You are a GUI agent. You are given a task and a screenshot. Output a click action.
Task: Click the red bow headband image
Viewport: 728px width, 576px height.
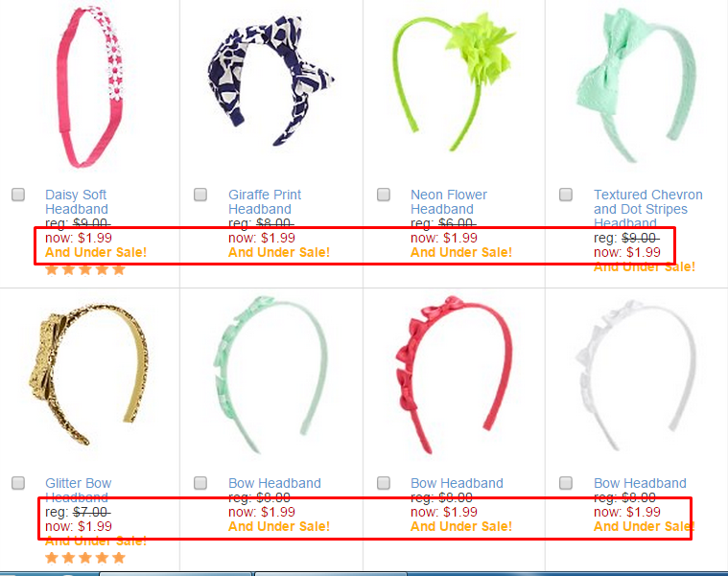[454, 374]
